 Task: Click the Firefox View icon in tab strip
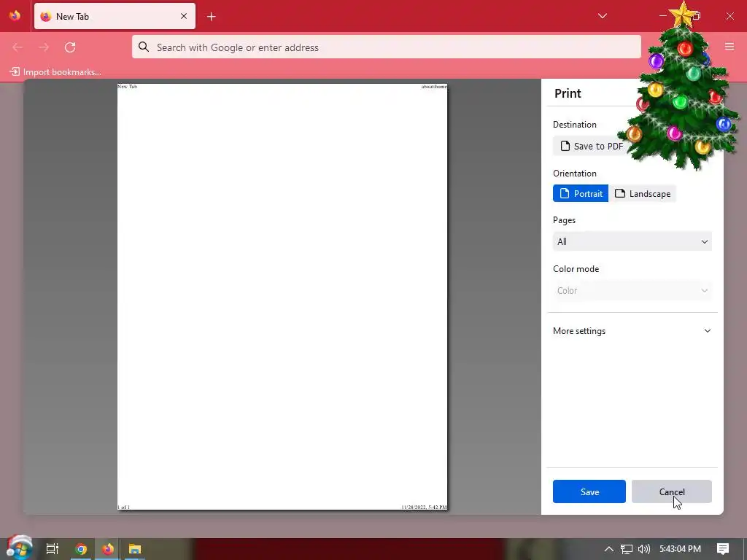(15, 16)
